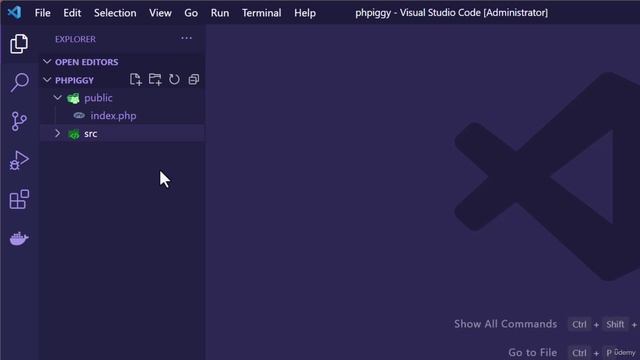Open the View menu

(160, 13)
